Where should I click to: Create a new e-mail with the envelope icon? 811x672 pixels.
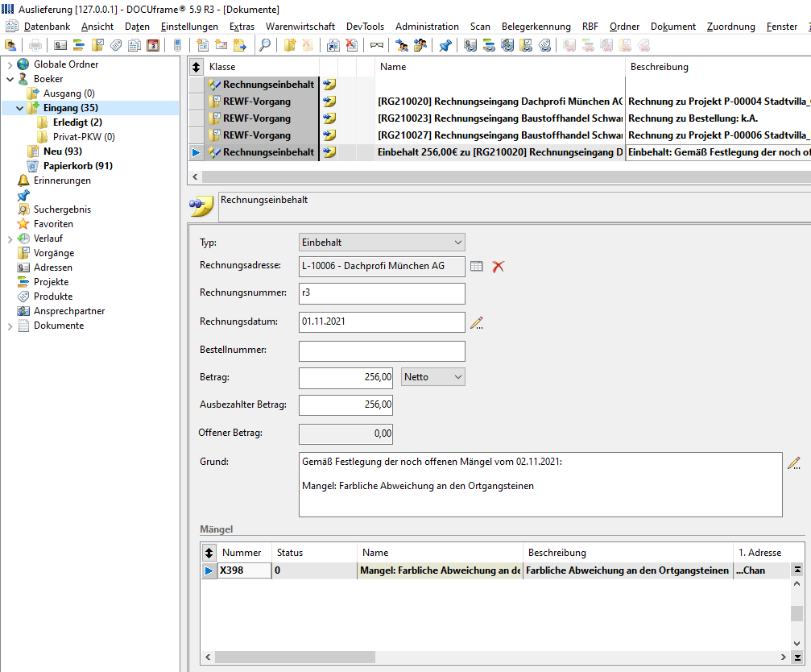221,45
